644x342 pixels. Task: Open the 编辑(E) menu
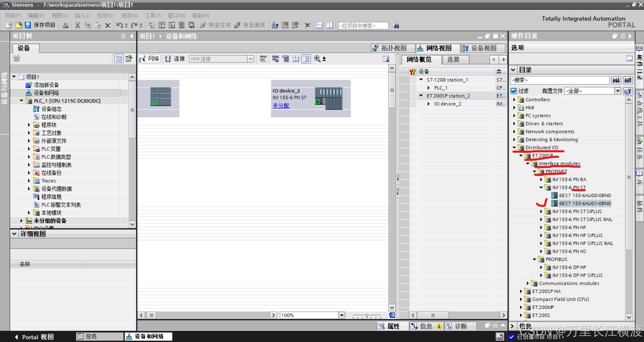[36, 15]
